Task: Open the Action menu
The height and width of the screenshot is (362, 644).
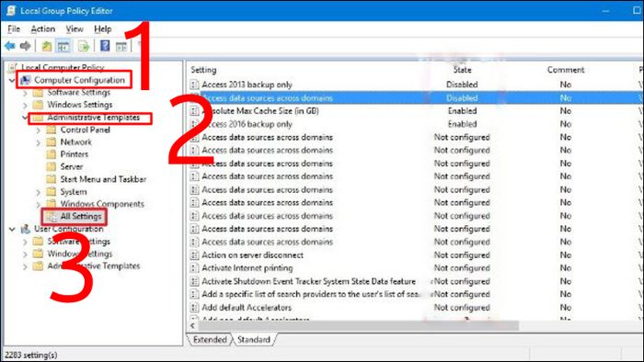Action: point(42,28)
